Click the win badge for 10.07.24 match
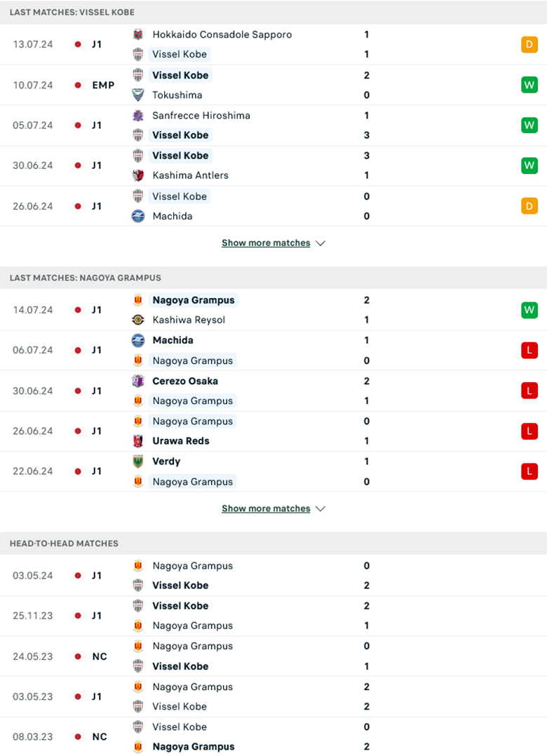Viewport: 547px width, 756px height. 529,85
